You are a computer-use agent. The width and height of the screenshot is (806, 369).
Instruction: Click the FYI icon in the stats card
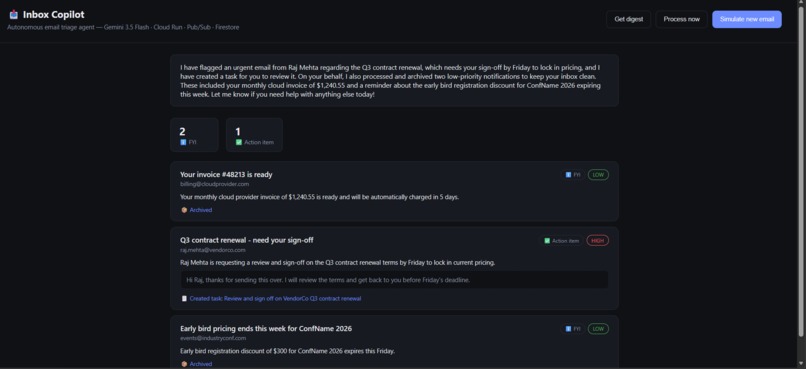[x=183, y=142]
